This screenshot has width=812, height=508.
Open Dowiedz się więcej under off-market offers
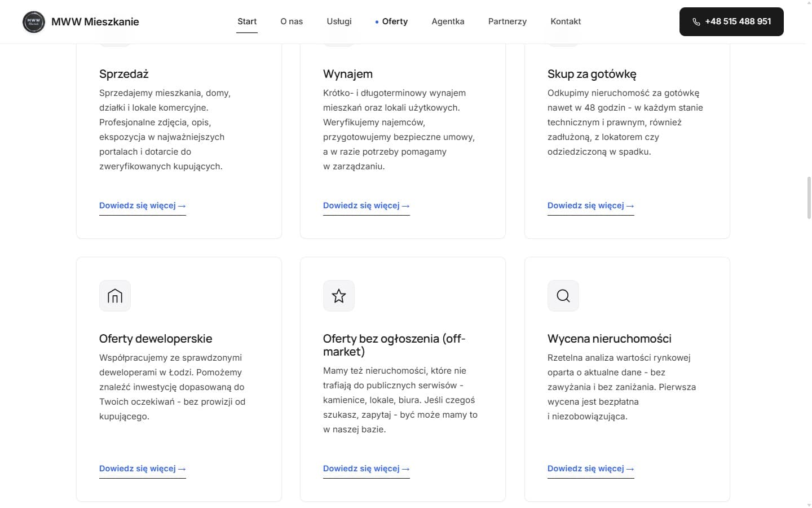(x=367, y=469)
